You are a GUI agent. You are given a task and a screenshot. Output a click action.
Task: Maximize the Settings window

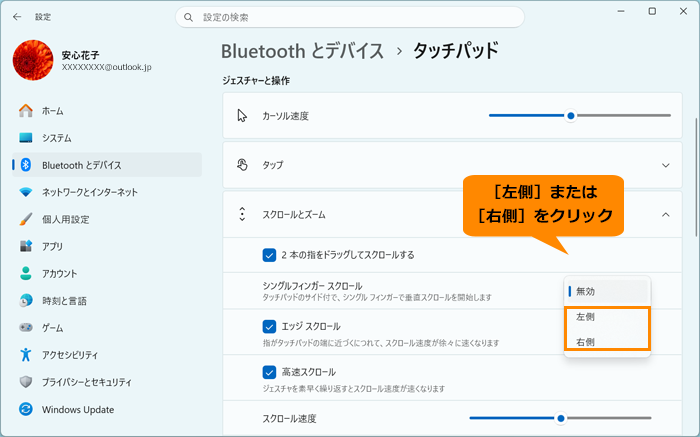(x=652, y=12)
